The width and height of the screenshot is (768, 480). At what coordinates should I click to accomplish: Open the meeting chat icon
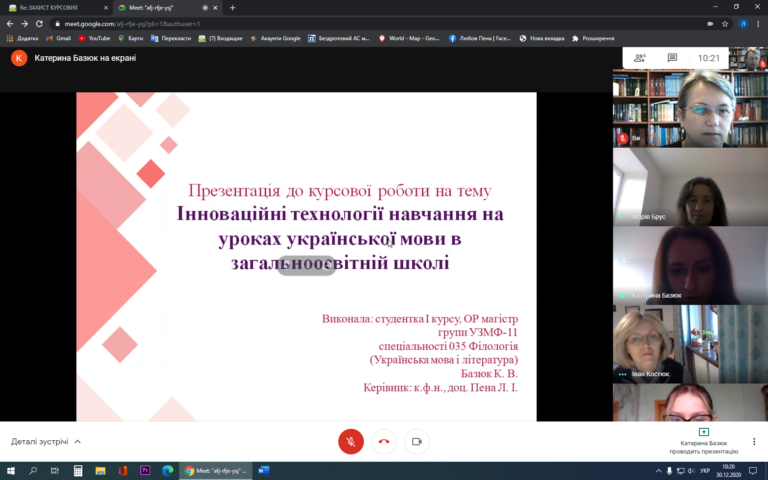[672, 58]
